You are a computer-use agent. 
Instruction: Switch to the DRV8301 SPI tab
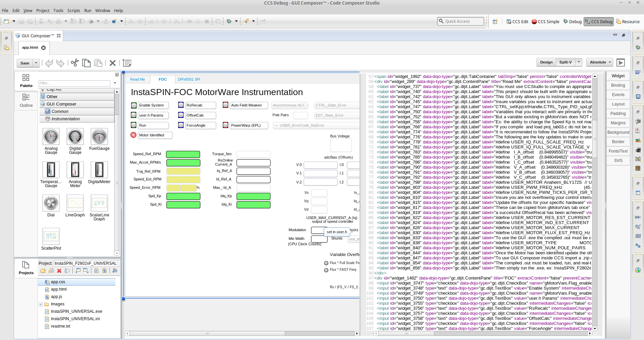click(189, 79)
